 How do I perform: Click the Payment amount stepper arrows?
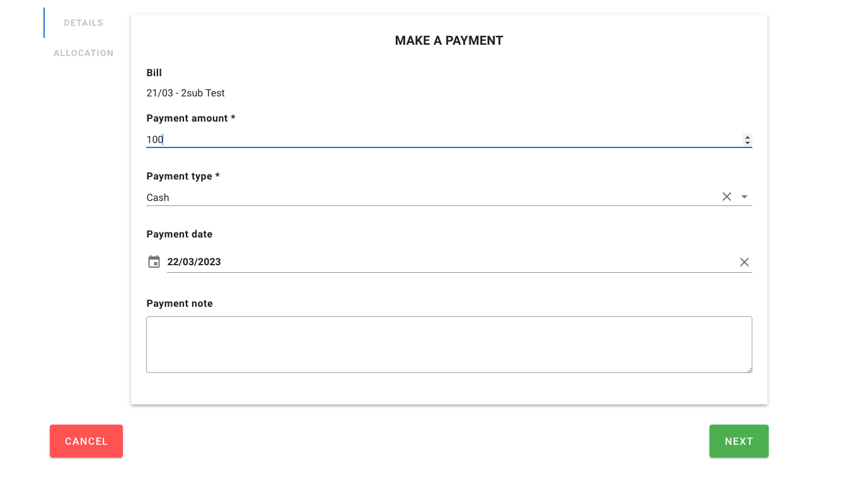(x=747, y=140)
